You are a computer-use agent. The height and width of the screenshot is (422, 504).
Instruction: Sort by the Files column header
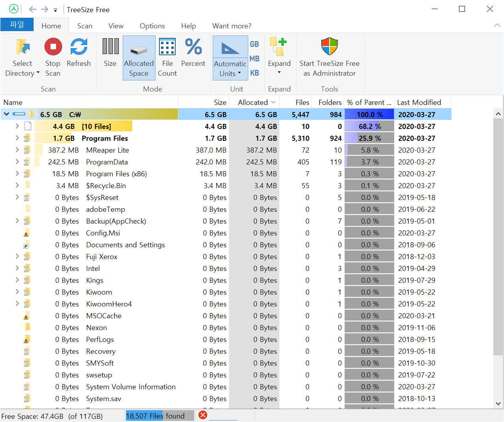[x=296, y=102]
